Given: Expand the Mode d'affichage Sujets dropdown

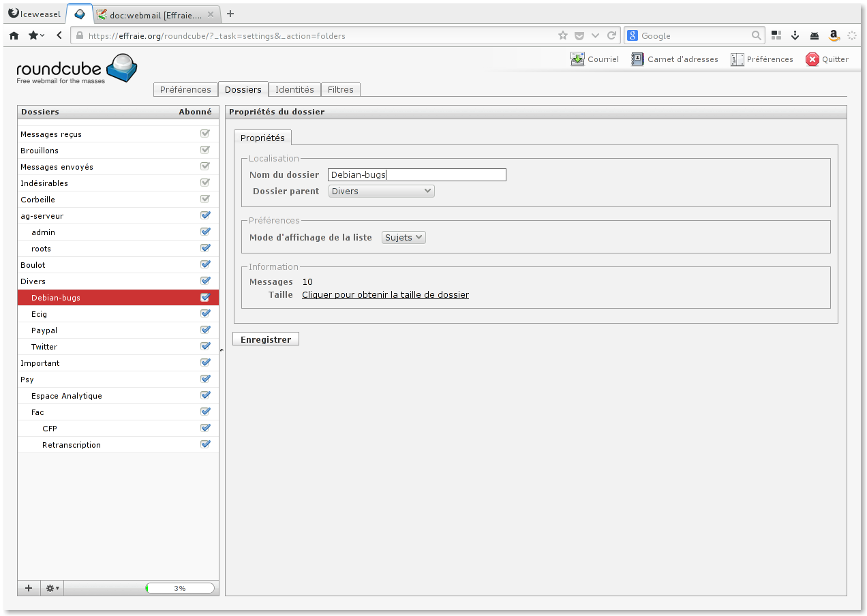Looking at the screenshot, I should point(404,238).
